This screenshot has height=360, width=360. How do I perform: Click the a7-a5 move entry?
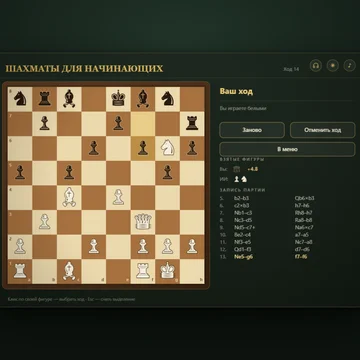coord(302,235)
